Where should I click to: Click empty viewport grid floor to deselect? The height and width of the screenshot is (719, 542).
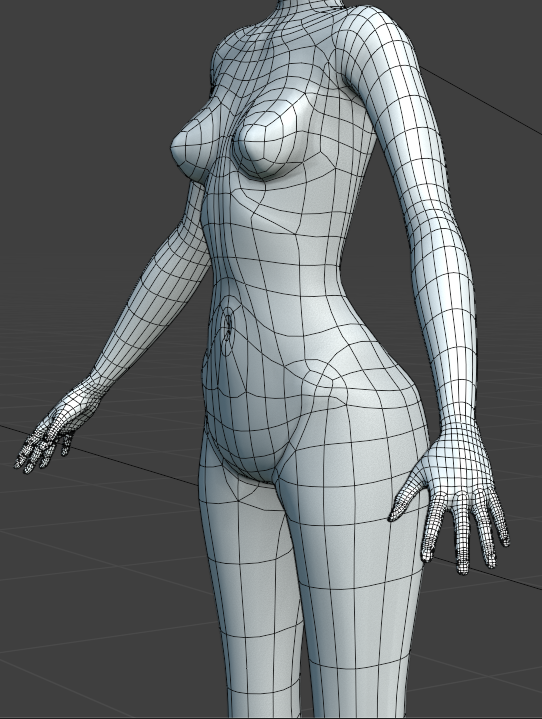tap(92, 596)
